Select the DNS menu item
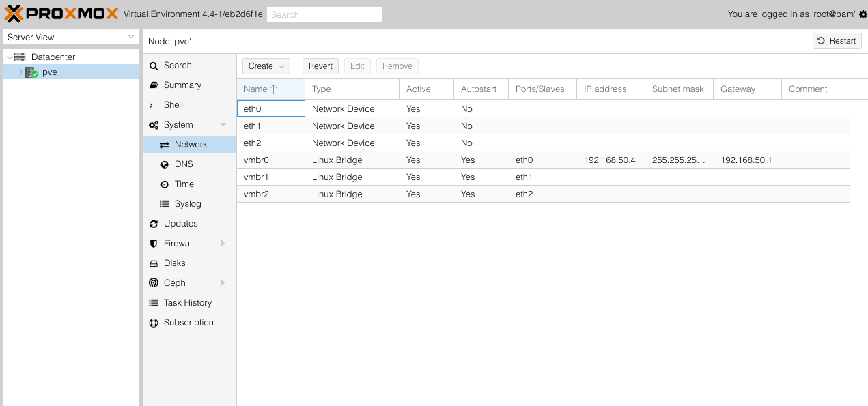 [x=184, y=164]
